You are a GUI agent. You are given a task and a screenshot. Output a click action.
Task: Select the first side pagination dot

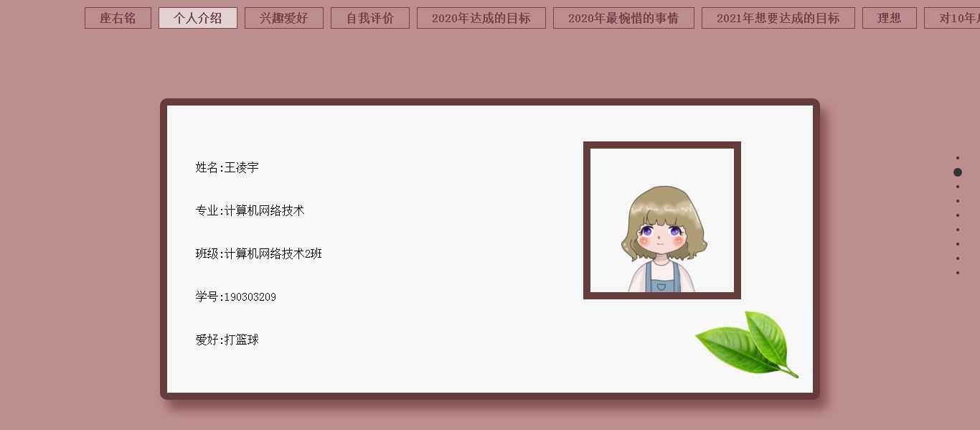(x=958, y=158)
